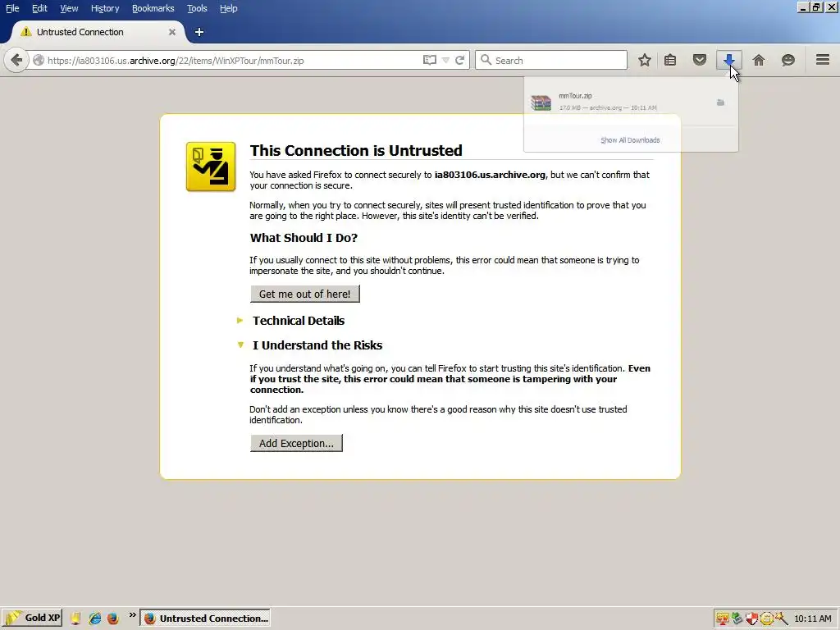Click the globe site identity icon

[x=39, y=60]
